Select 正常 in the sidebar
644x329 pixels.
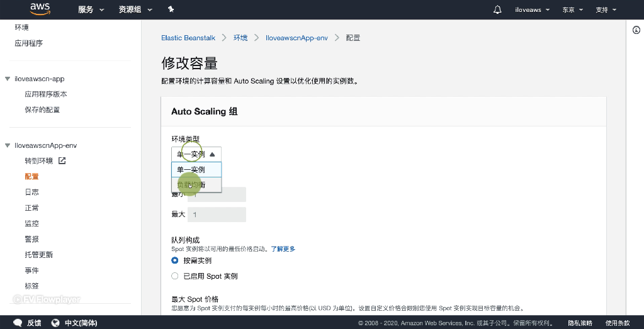click(31, 208)
